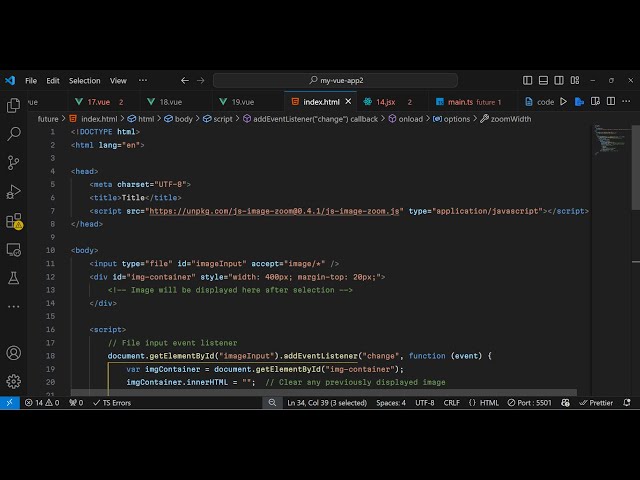
Task: Open the Extensions view with warning badge
Action: [x=14, y=221]
